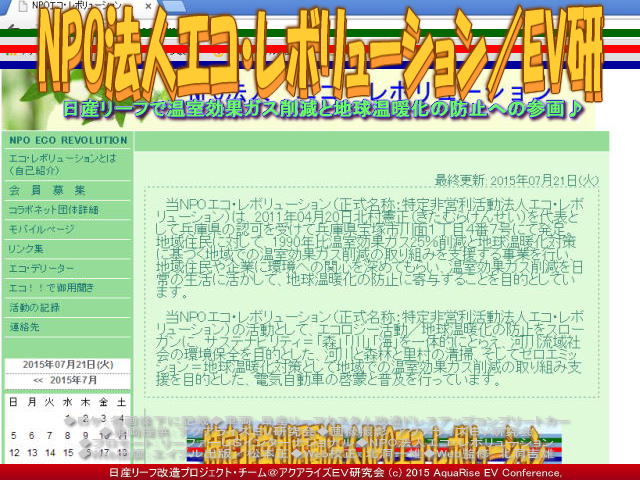Click the first 当NPOエコ・レボリューション paragraph
This screenshot has height=480, width=640.
[370, 248]
